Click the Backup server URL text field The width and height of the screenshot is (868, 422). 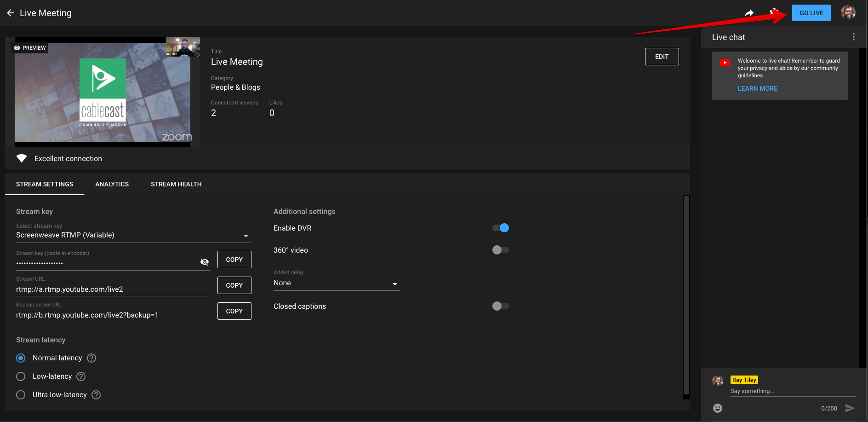pyautogui.click(x=113, y=315)
